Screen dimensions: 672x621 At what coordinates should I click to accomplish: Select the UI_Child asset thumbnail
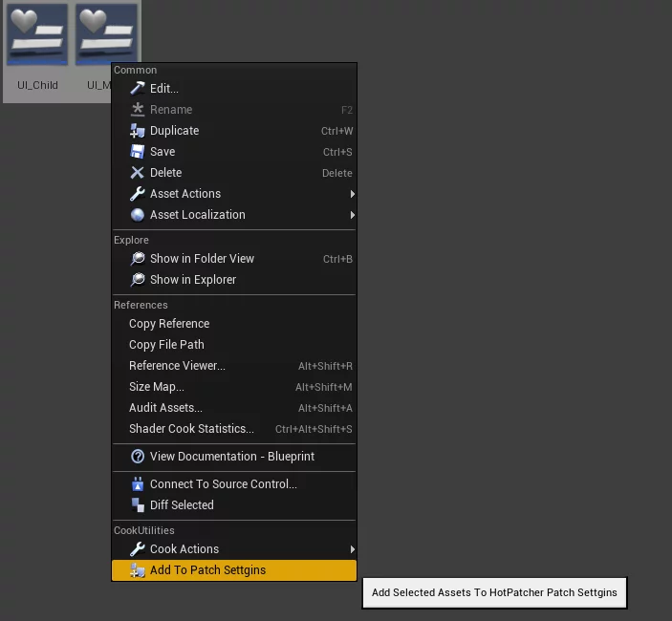point(37,38)
